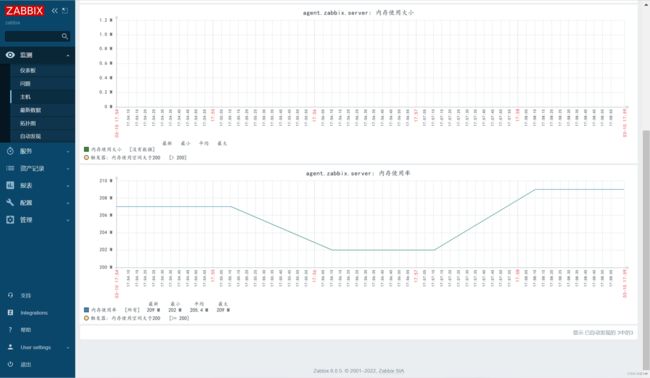Click the sidebar hide/kiosk icon beside the chevrons

point(65,11)
